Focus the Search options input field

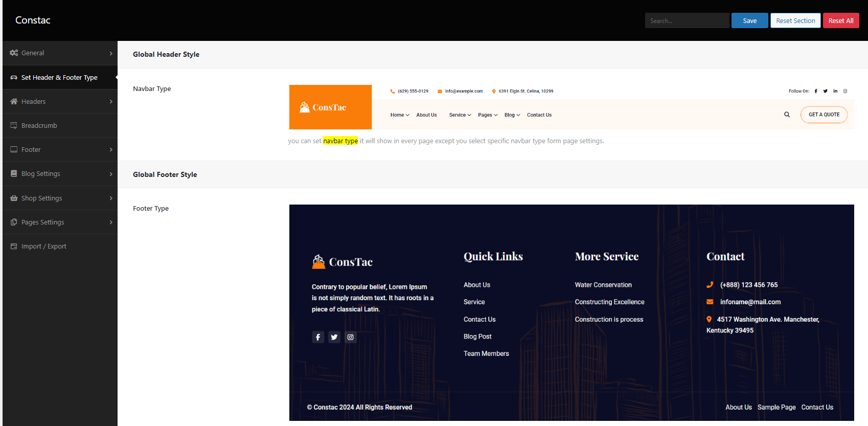(687, 20)
